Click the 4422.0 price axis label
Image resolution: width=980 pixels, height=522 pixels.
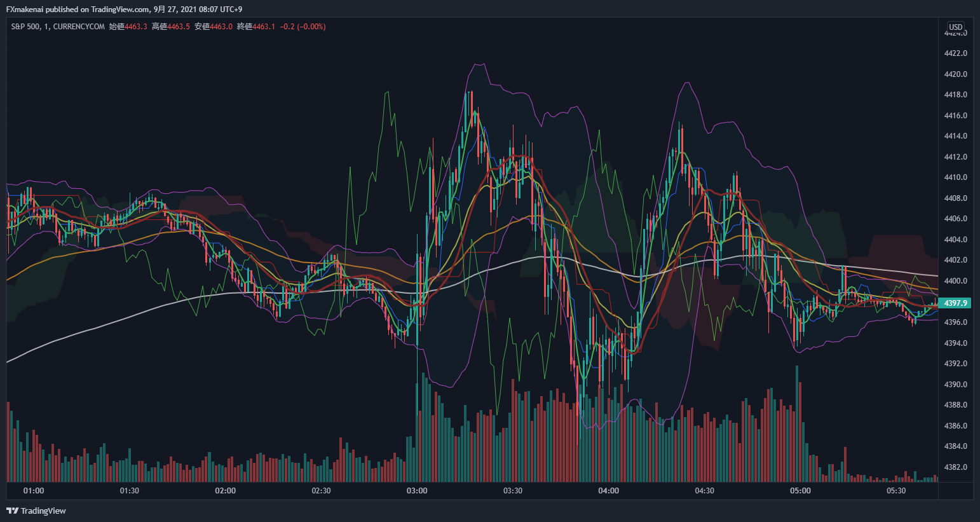955,53
